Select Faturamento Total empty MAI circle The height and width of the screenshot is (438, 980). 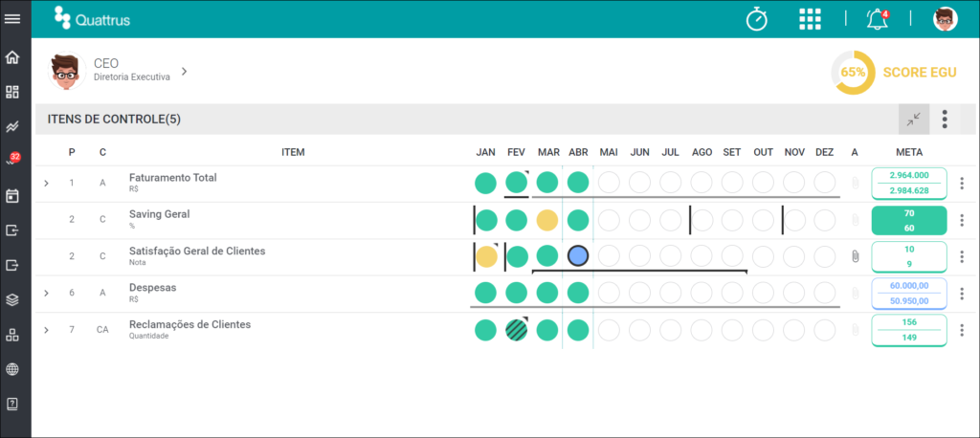pos(609,183)
